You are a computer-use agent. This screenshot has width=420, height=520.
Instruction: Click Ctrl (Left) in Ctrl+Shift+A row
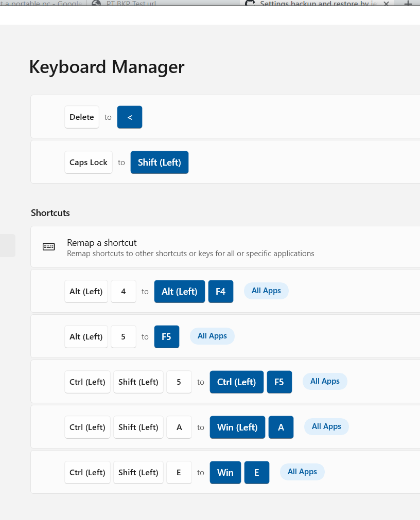coord(87,427)
